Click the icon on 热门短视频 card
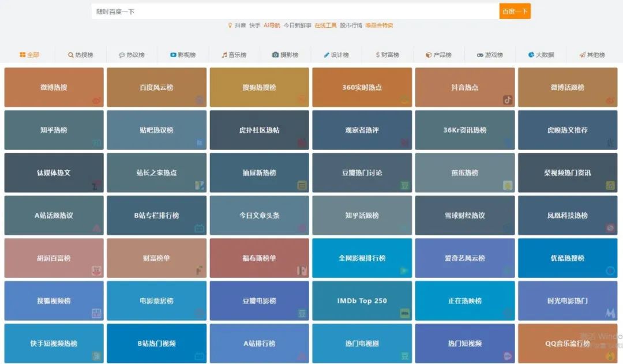Screen dimensions: 623x364 coord(508,356)
